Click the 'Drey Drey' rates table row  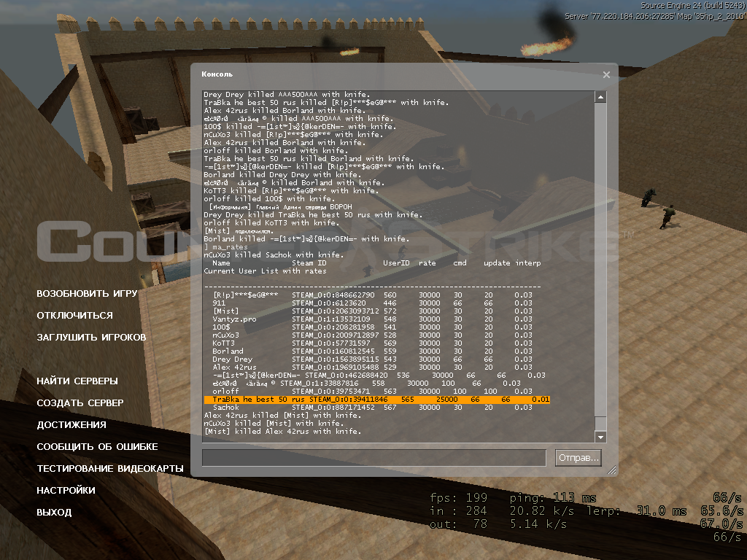[x=373, y=359]
